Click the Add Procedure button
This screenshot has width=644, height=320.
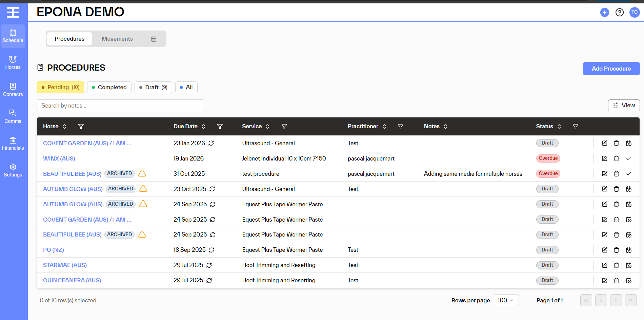(x=611, y=69)
